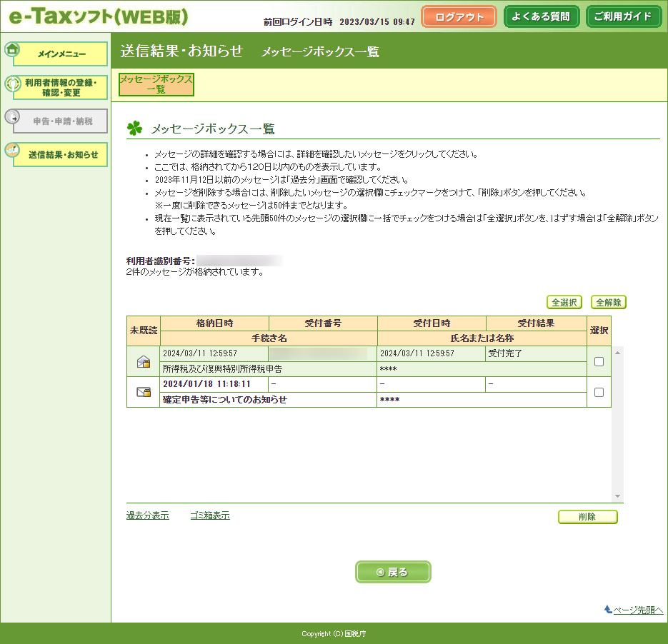Click the icon beside 送信結果・お知らせ
The width and height of the screenshot is (668, 644).
pos(12,151)
